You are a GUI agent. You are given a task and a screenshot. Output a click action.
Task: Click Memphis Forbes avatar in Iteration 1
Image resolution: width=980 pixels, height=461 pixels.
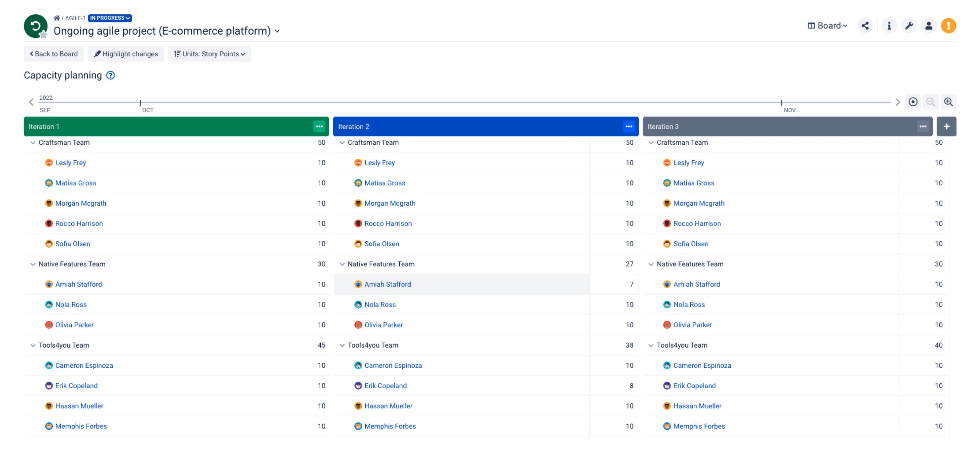point(49,426)
